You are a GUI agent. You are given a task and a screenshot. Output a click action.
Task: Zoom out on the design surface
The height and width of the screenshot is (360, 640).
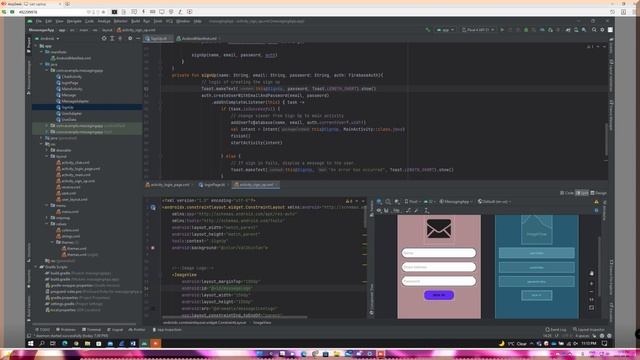(x=591, y=291)
